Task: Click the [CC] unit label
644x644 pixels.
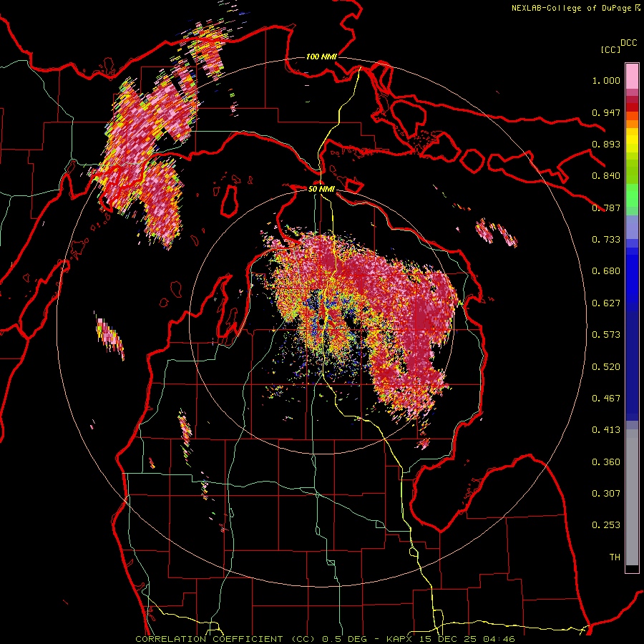Action: [610, 49]
